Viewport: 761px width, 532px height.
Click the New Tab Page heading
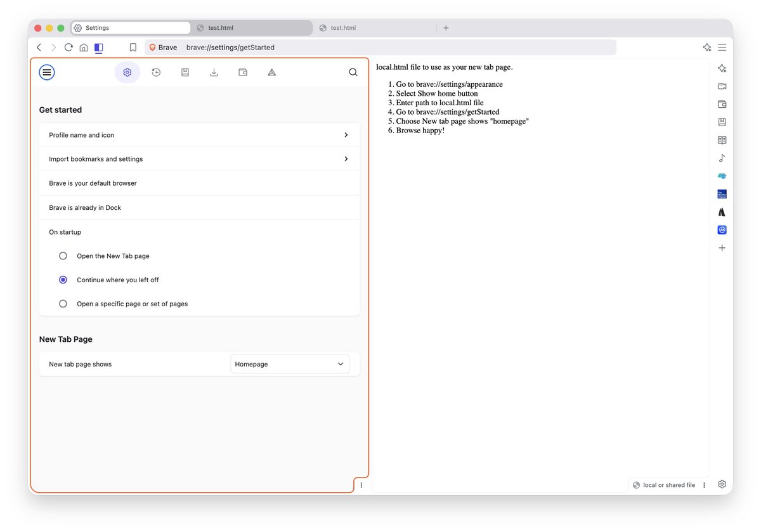coord(66,339)
